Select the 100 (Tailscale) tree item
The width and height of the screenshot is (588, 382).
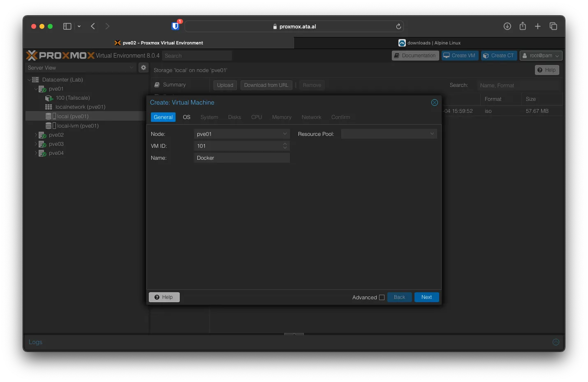pos(73,98)
